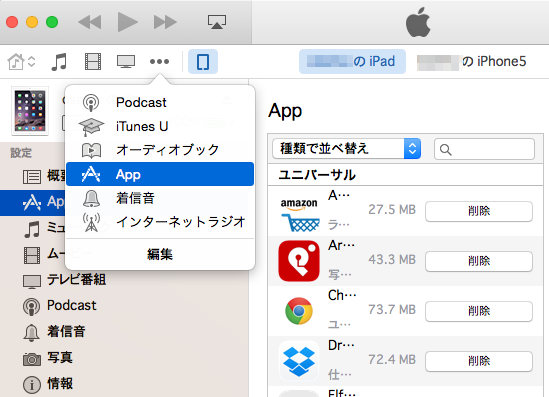Click the Amazon app icon
549x397 pixels.
[299, 215]
